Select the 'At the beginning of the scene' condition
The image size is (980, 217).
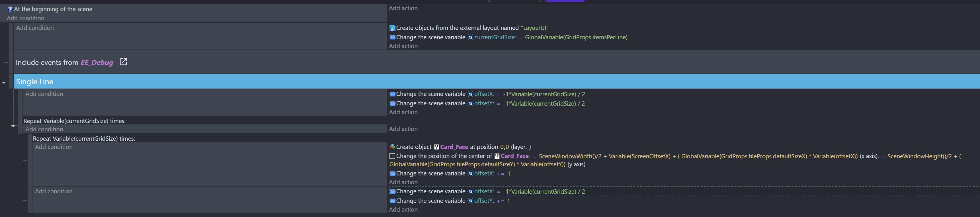53,9
